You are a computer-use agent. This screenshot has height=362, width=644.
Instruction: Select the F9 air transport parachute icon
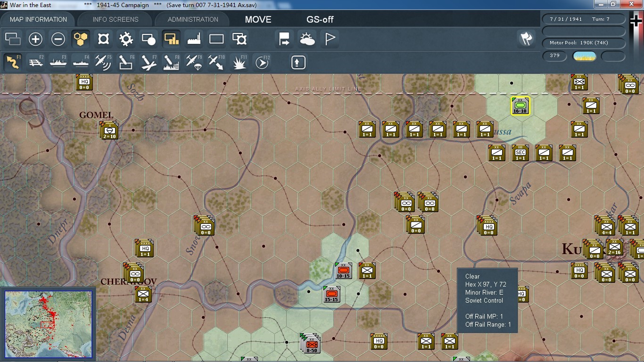pos(194,62)
